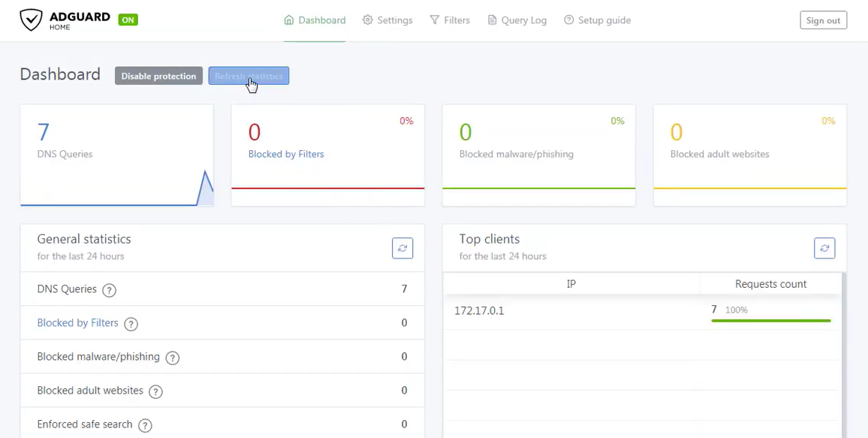Viewport: 868px width, 438px height.
Task: Click the green requests count bar for 172.17.0.1
Action: coord(771,320)
